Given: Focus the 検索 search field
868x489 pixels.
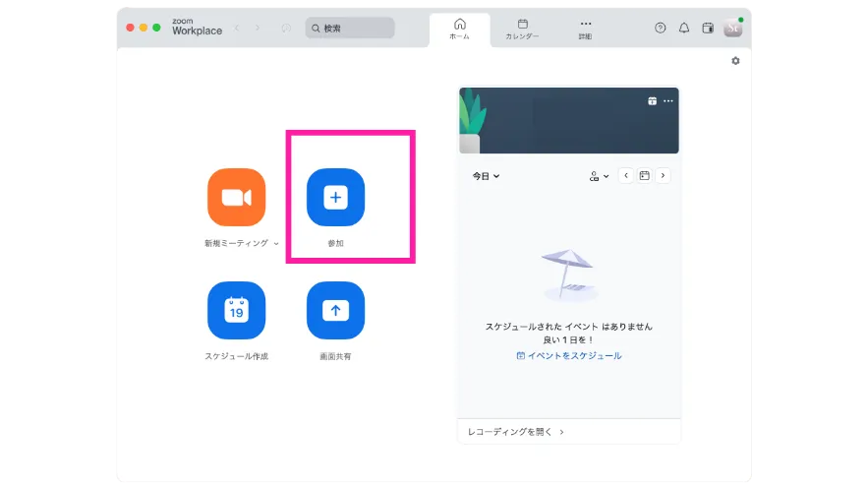Looking at the screenshot, I should point(350,28).
